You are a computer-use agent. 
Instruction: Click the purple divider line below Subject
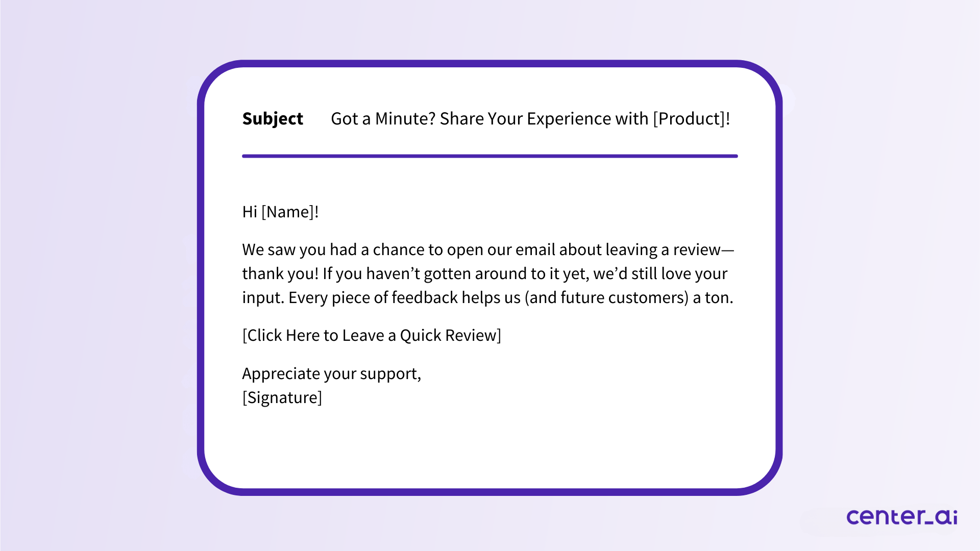490,155
